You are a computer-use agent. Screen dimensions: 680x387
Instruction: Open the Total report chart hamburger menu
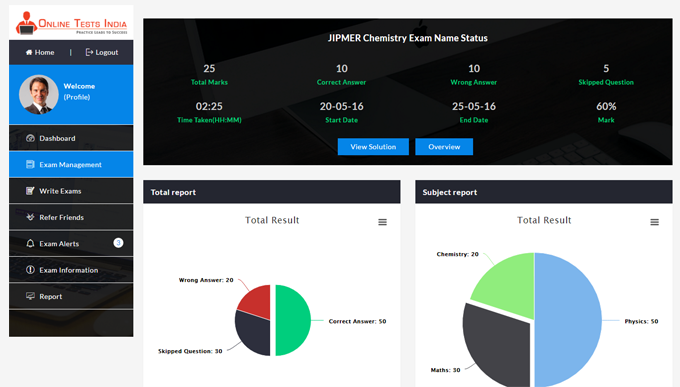click(x=382, y=222)
